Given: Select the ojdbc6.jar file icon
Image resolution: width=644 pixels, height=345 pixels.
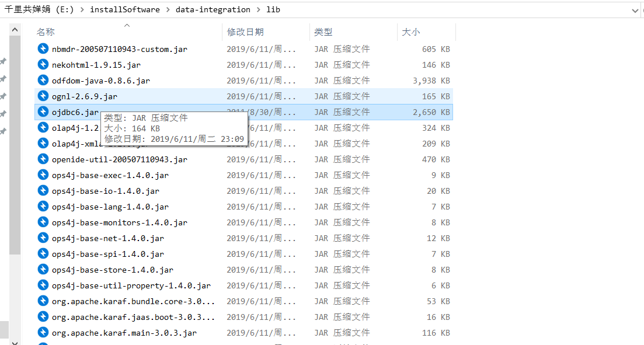Looking at the screenshot, I should (43, 112).
